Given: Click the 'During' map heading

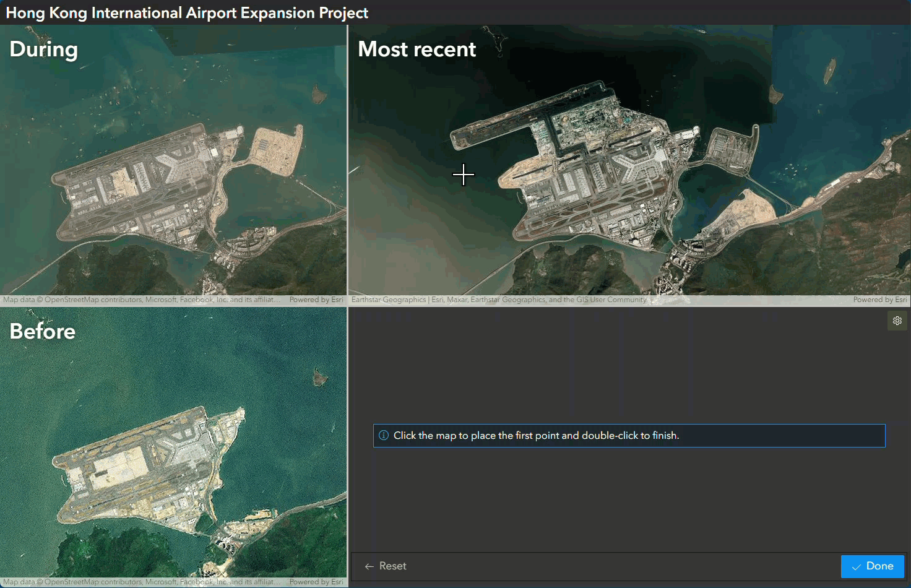Looking at the screenshot, I should (x=44, y=49).
